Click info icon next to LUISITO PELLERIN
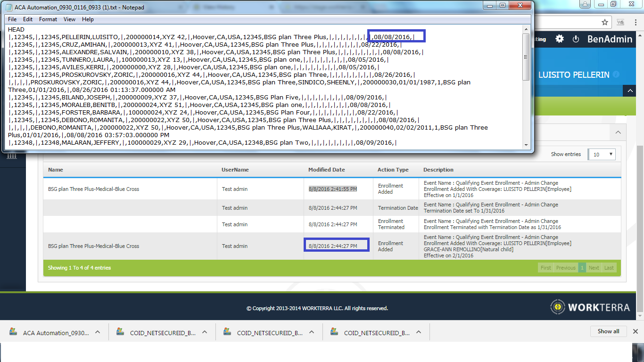The width and height of the screenshot is (644, 362). tap(616, 75)
